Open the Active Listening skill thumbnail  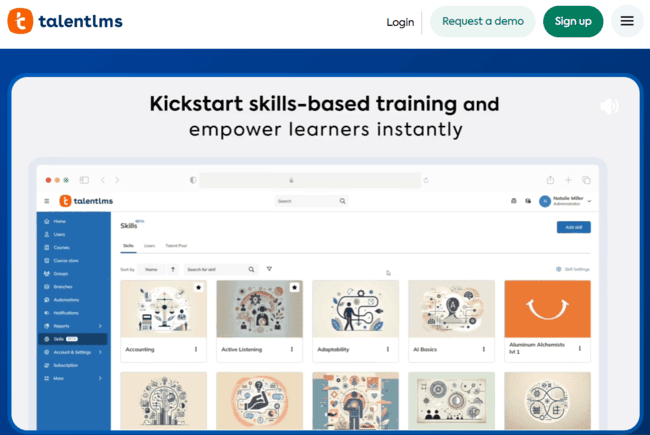pos(260,309)
